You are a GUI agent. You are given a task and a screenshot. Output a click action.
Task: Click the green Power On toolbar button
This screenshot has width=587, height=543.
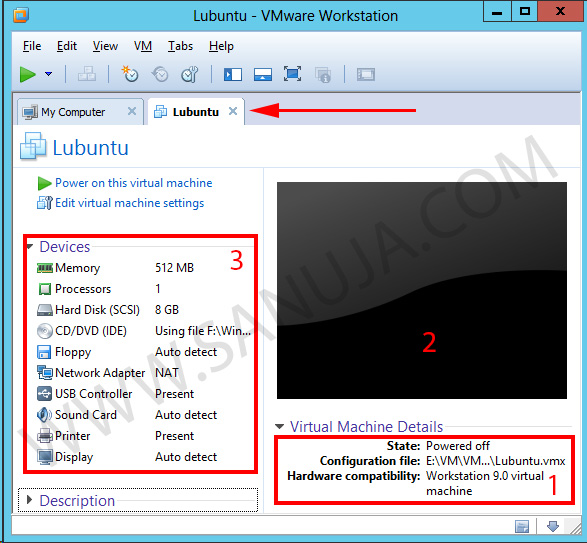point(27,74)
